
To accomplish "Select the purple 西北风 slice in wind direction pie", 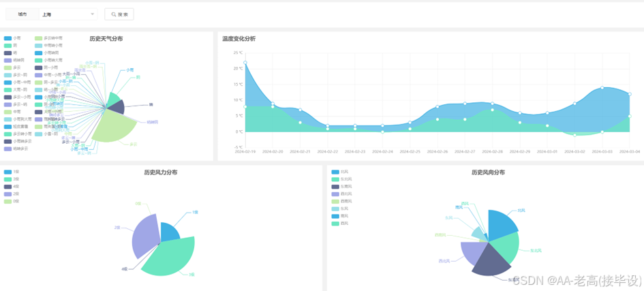I will pos(472,252).
